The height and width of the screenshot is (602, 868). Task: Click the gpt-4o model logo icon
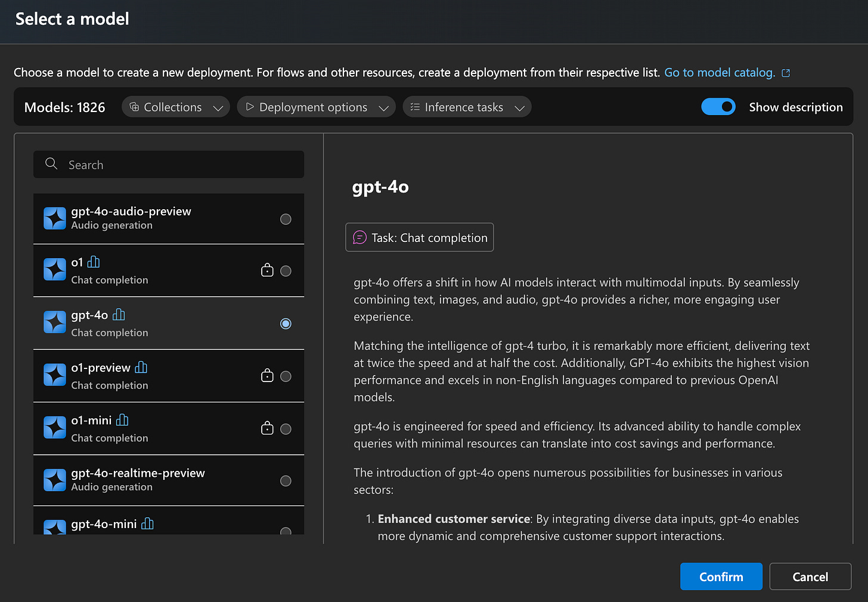(55, 322)
